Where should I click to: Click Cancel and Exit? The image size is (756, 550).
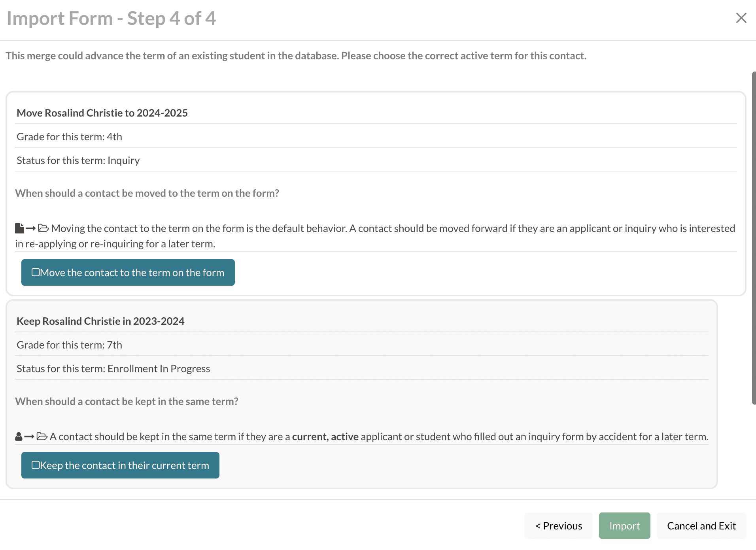[x=701, y=526]
